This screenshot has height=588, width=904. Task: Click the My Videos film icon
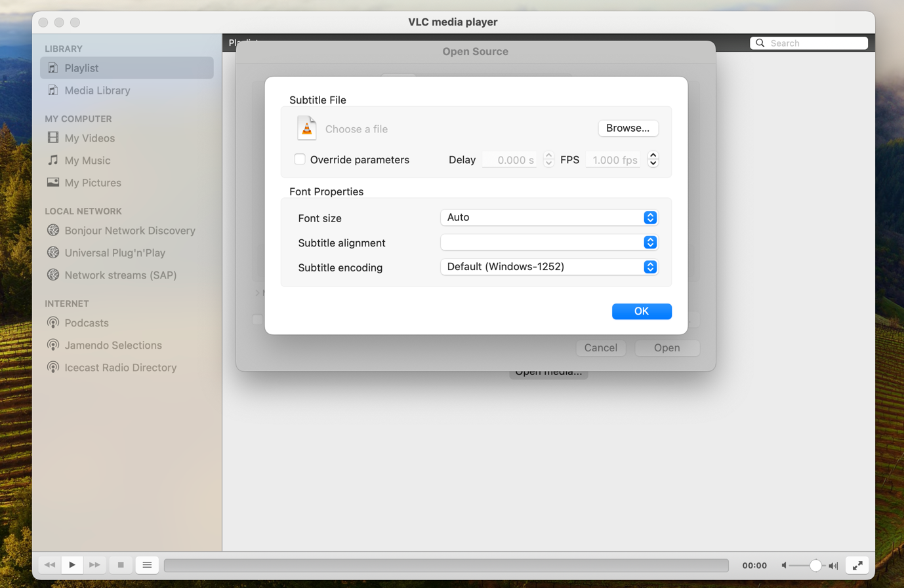[x=53, y=138]
